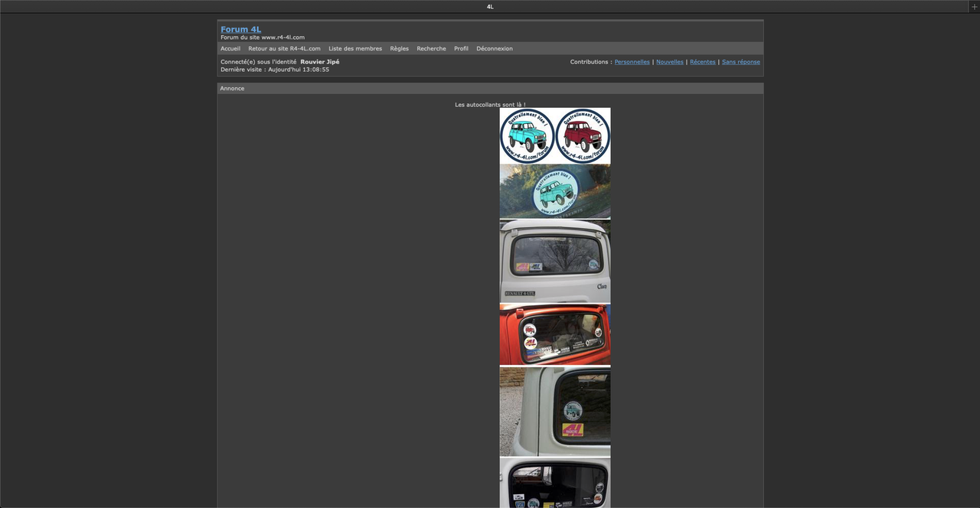
Task: Go to the Accueil menu item
Action: (x=230, y=48)
